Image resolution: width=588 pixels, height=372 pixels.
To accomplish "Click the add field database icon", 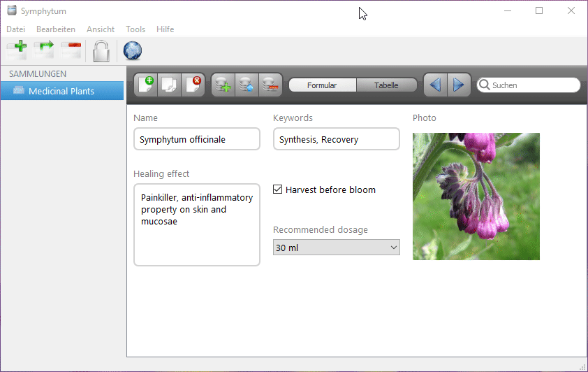I will click(223, 85).
